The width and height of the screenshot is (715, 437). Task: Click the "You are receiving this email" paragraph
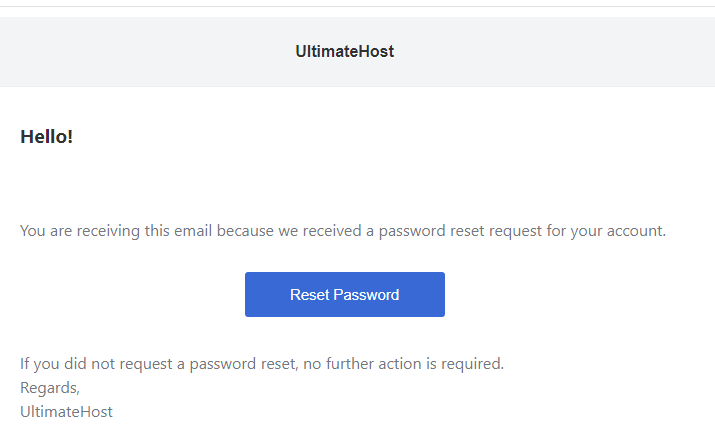click(343, 231)
